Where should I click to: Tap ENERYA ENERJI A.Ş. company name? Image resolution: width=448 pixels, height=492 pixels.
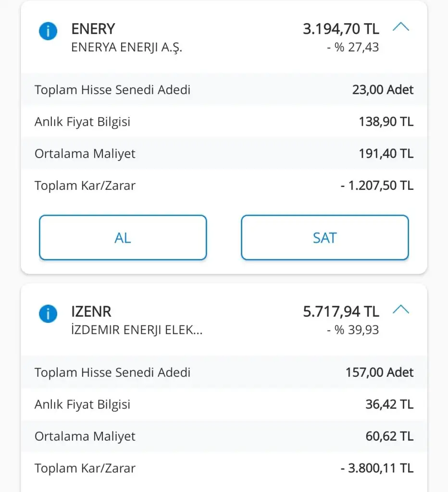click(x=126, y=48)
